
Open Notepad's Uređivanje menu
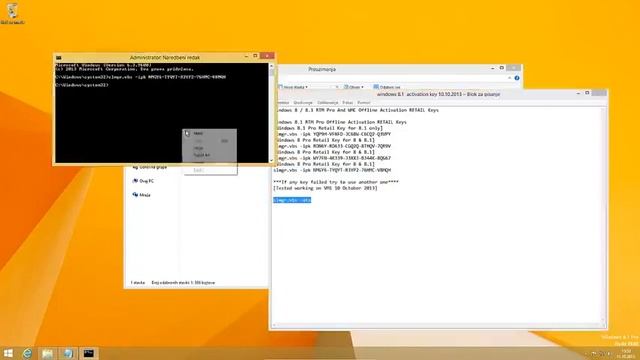[303, 102]
